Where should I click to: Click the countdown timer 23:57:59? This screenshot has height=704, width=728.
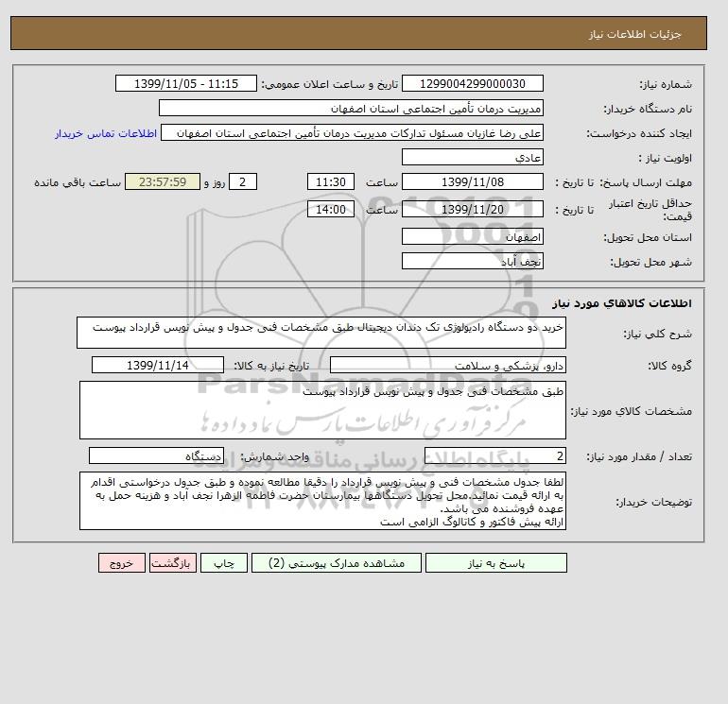click(163, 182)
